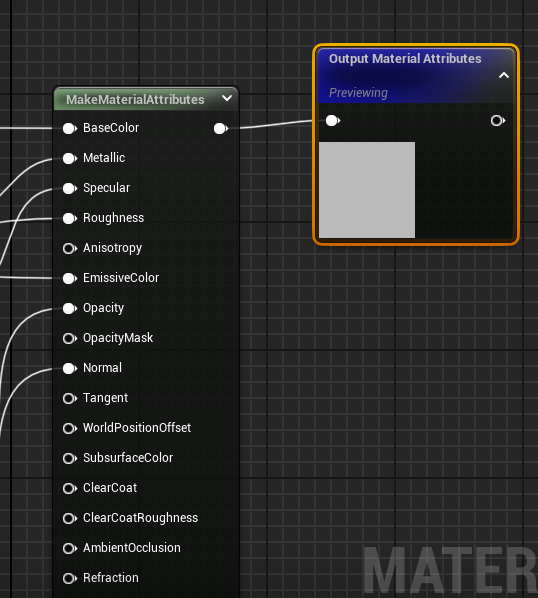
Task: Click the BaseColor input pin
Action: pos(70,129)
